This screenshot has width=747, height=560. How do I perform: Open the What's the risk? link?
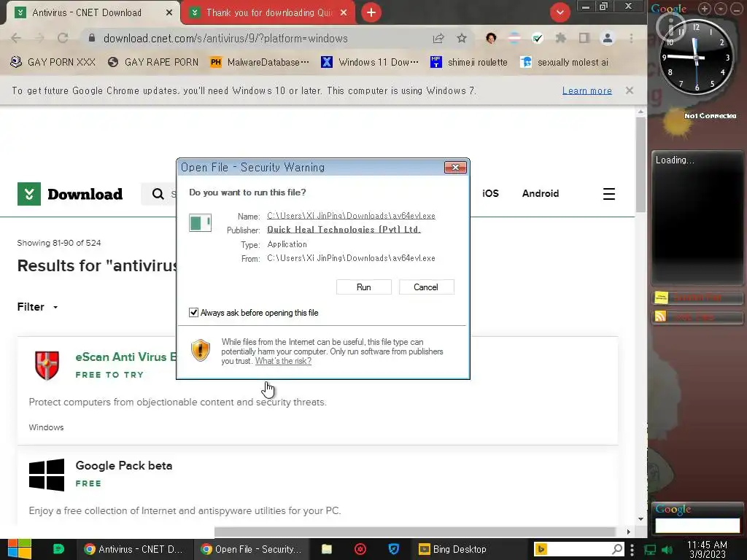[283, 361]
